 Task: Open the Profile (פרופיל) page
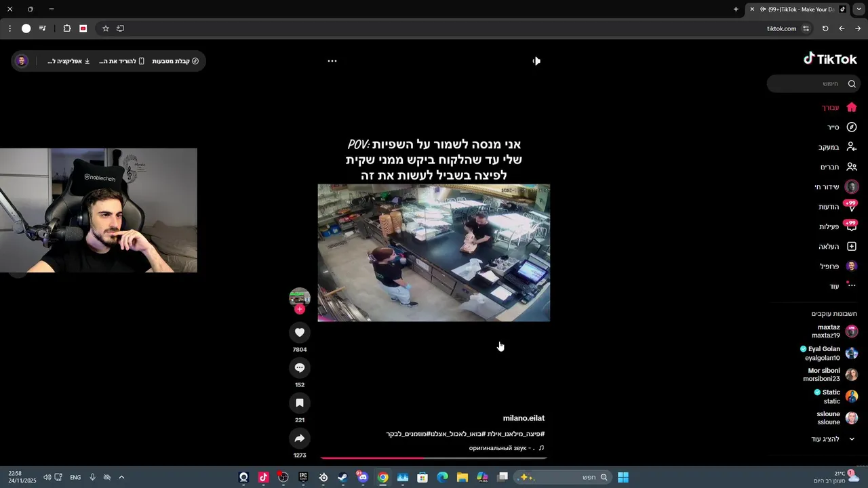(x=837, y=266)
